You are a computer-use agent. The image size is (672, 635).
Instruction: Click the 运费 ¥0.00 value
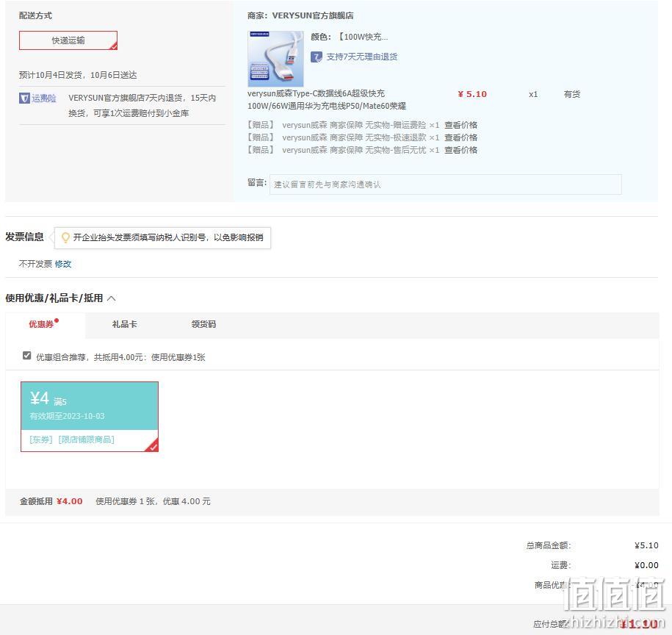[x=646, y=565]
